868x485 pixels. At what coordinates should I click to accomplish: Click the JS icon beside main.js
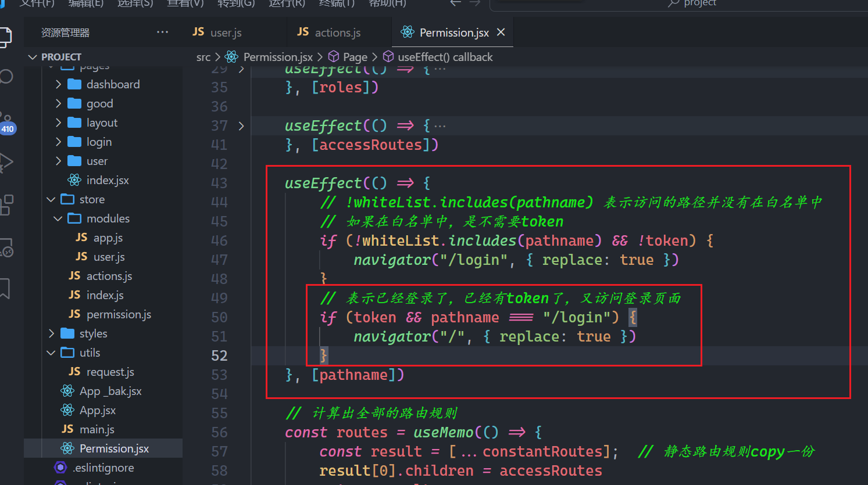click(x=67, y=429)
